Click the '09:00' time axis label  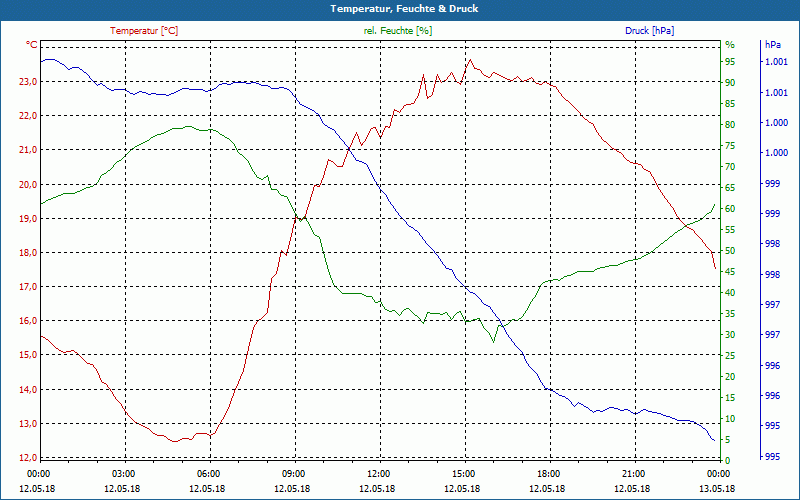coord(292,473)
